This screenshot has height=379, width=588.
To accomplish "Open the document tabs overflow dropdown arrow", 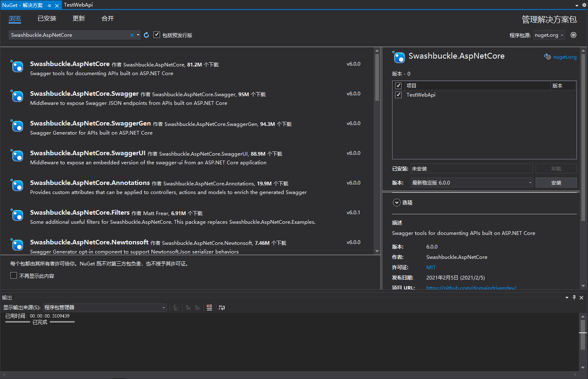I will point(577,5).
